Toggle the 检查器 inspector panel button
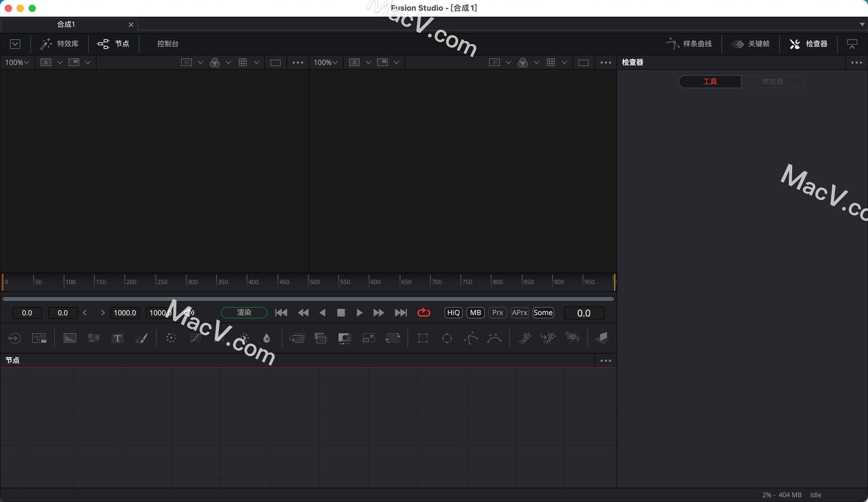 point(808,44)
